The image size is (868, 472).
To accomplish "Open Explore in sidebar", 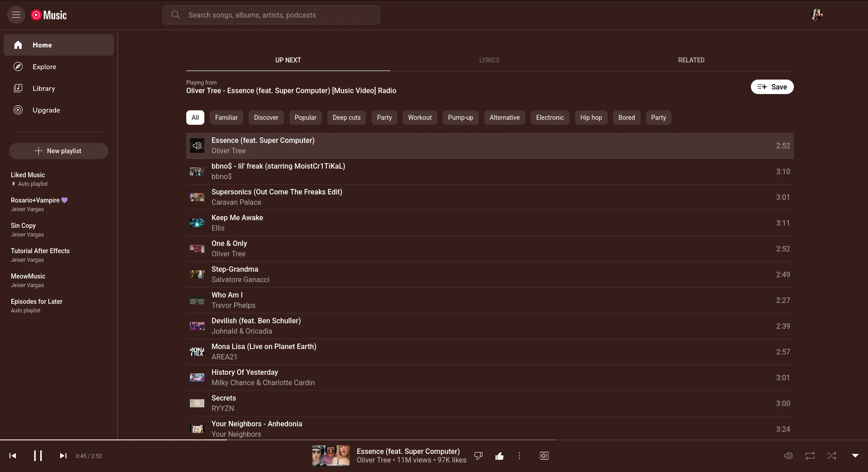I will click(59, 66).
